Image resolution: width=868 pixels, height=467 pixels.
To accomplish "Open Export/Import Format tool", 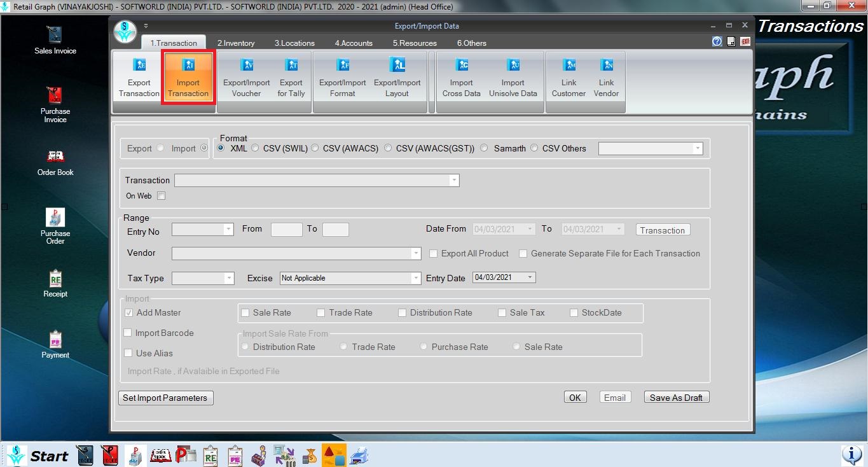I will tap(342, 77).
